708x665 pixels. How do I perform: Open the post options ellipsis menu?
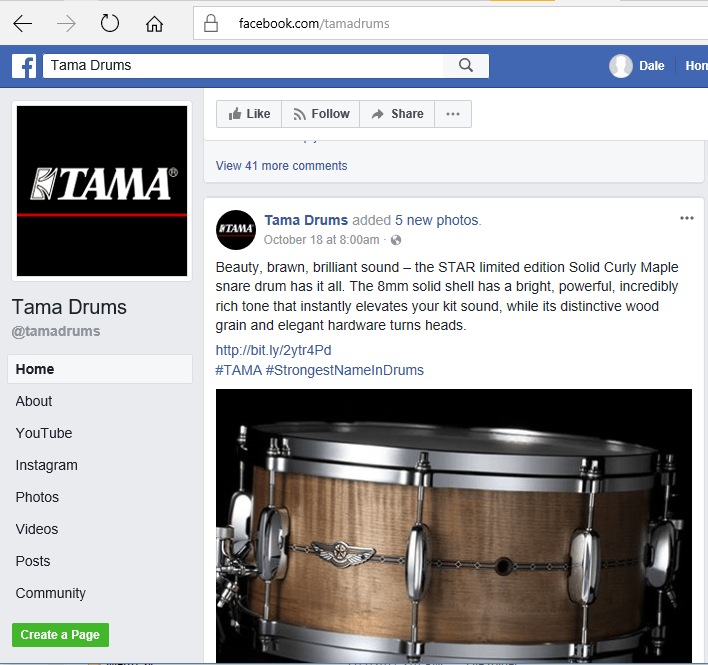tap(687, 218)
